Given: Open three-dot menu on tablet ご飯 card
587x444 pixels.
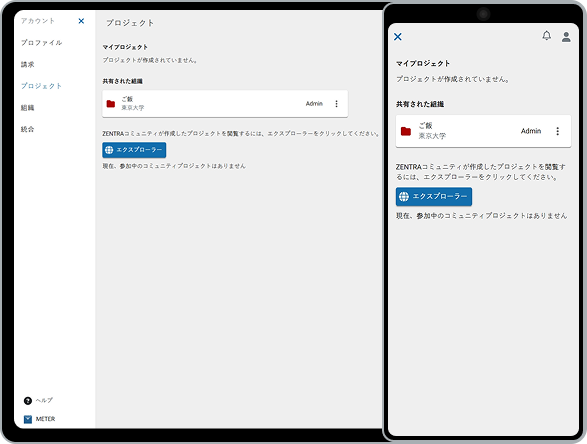Looking at the screenshot, I should coord(337,104).
